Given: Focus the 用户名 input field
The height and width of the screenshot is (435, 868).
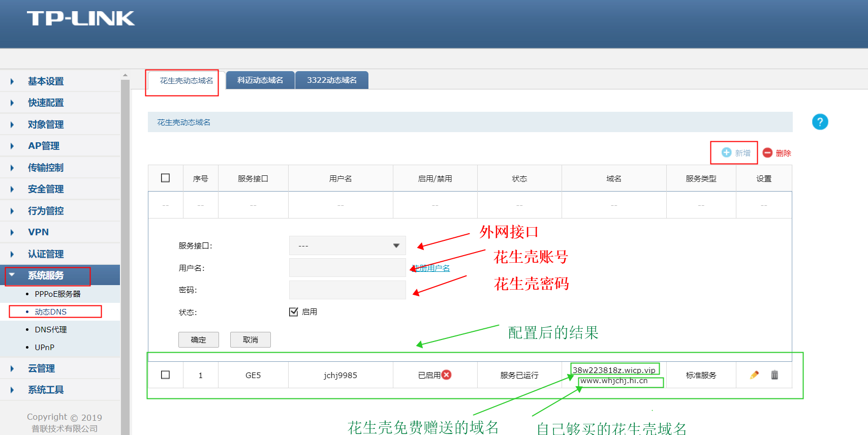Looking at the screenshot, I should point(348,267).
